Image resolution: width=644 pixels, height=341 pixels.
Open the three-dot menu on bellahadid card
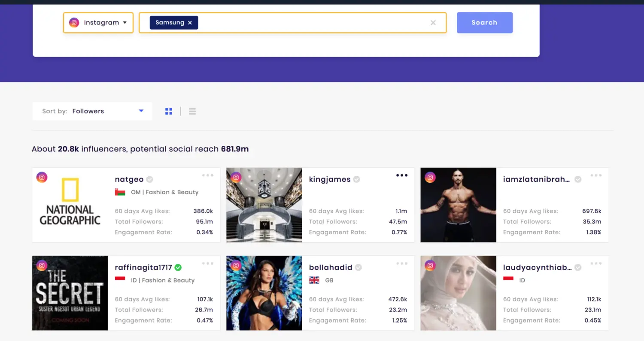[402, 263]
